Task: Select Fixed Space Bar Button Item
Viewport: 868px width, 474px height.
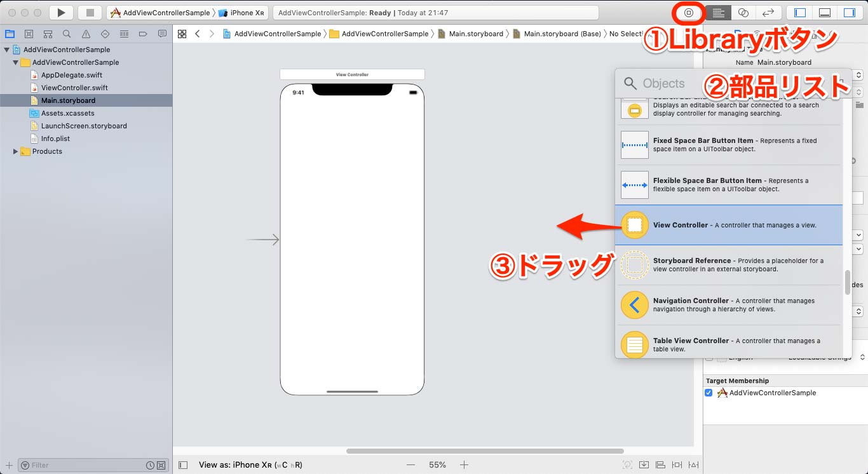Action: pyautogui.click(x=729, y=145)
